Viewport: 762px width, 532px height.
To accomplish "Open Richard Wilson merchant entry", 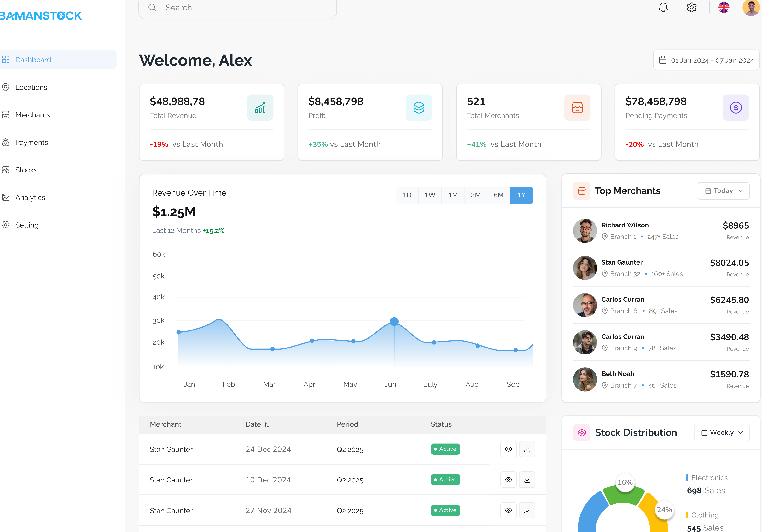I will coord(661,231).
